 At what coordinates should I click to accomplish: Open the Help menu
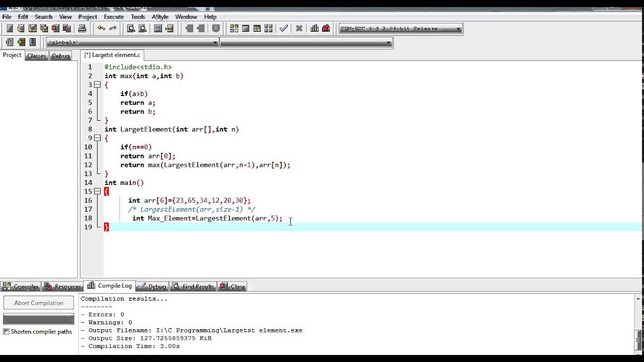(210, 17)
